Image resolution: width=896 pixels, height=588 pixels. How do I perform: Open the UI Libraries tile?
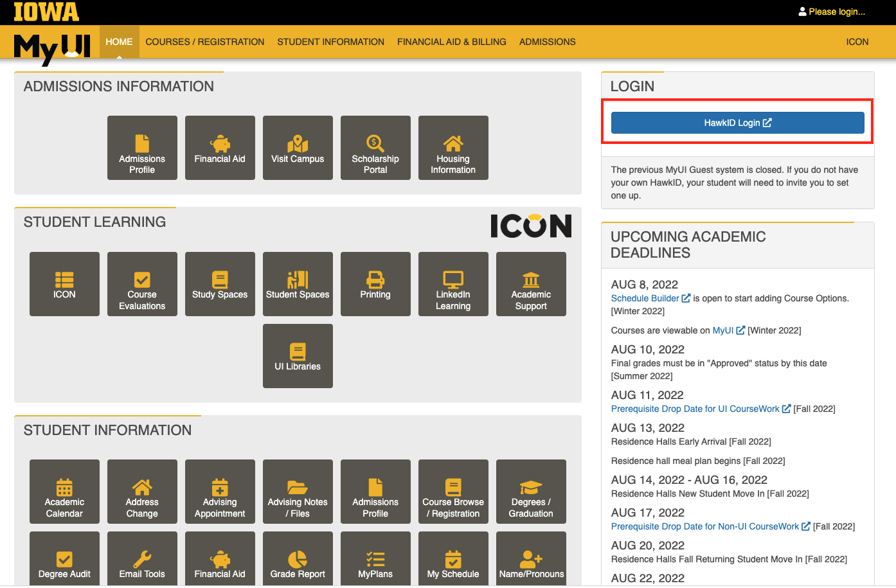tap(298, 356)
